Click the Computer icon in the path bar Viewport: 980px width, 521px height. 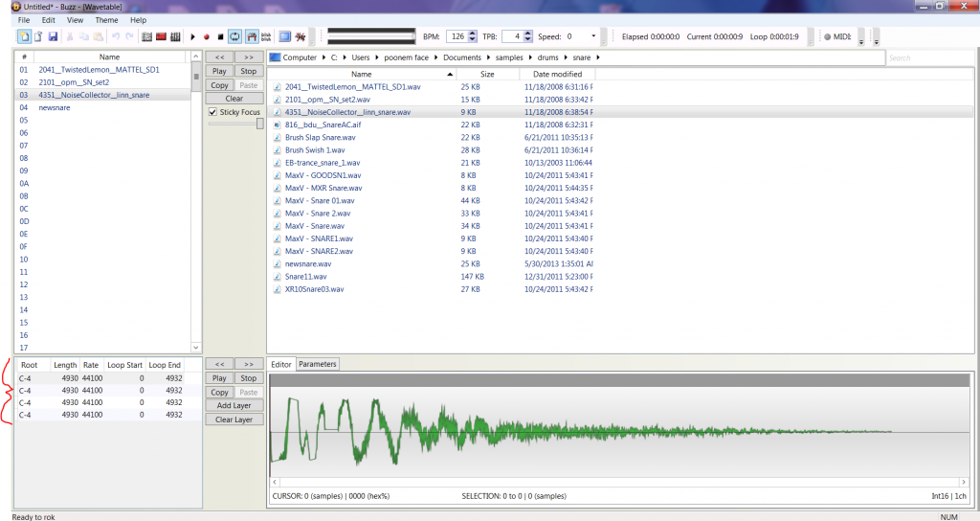[x=275, y=57]
